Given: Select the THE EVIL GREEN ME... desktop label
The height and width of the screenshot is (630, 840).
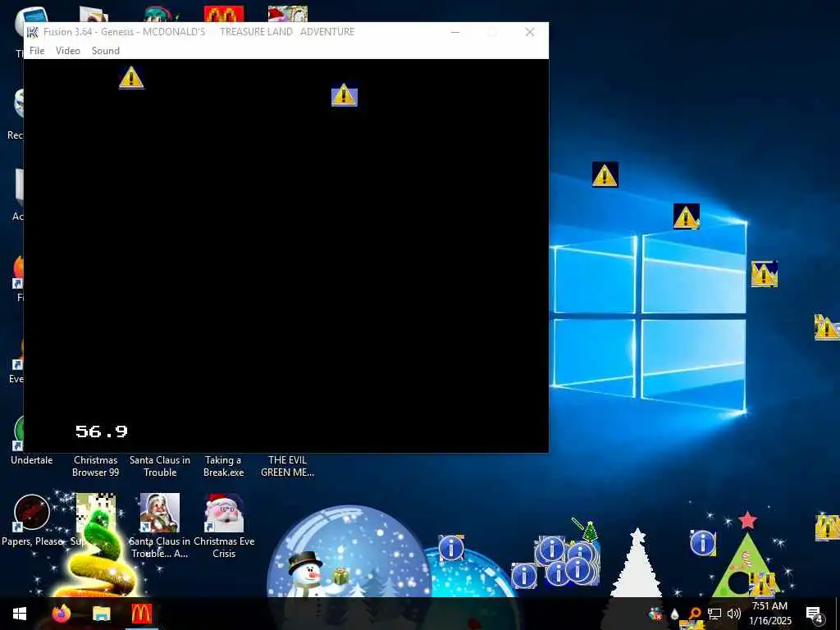Looking at the screenshot, I should pyautogui.click(x=288, y=466).
